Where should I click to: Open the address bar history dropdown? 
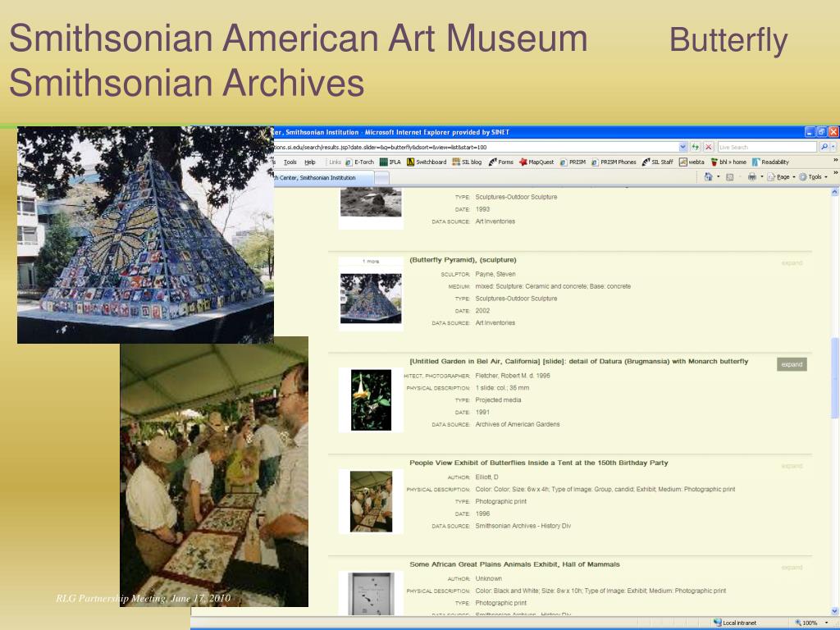coord(682,147)
